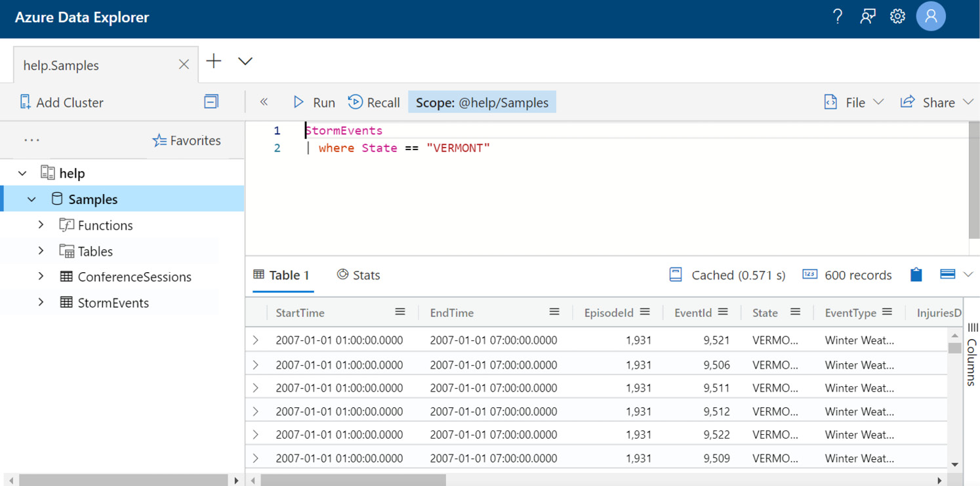Click results grid horizontal scrollbar
The height and width of the screenshot is (486, 980).
coord(353,481)
